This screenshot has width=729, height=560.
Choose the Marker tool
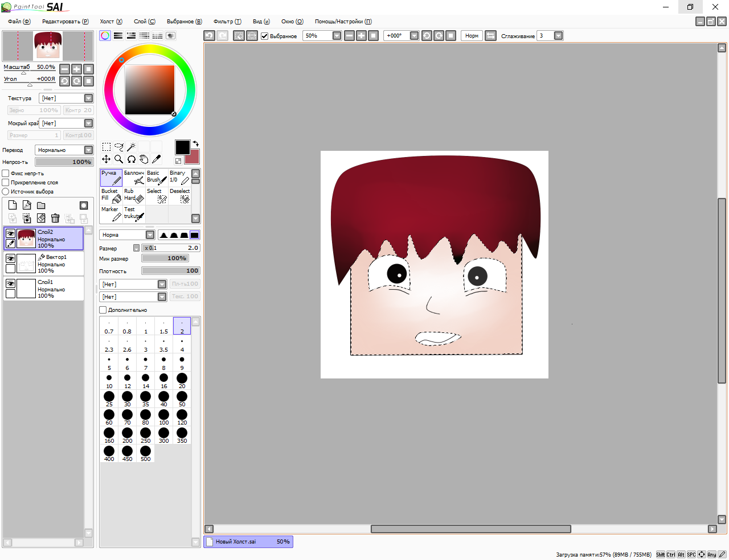pos(111,214)
